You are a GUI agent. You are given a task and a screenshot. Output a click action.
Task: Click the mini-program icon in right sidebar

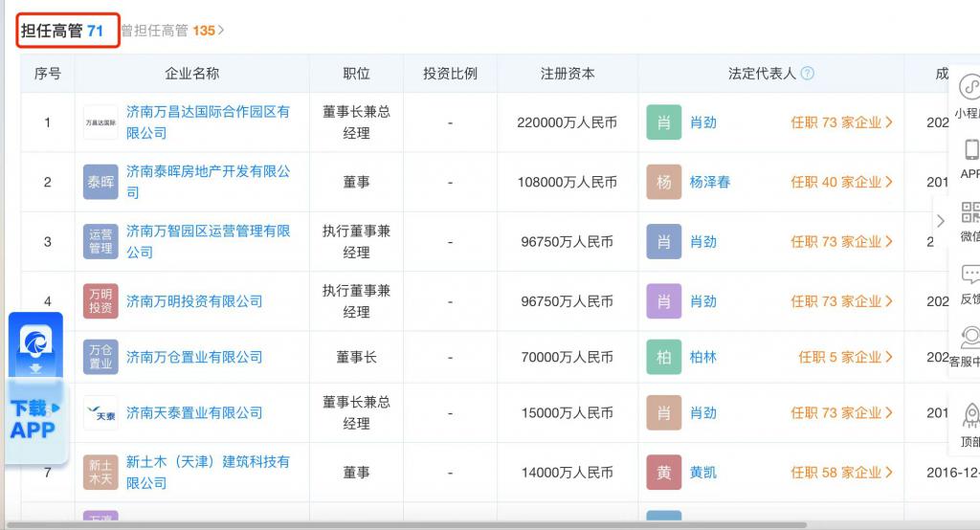(970, 89)
